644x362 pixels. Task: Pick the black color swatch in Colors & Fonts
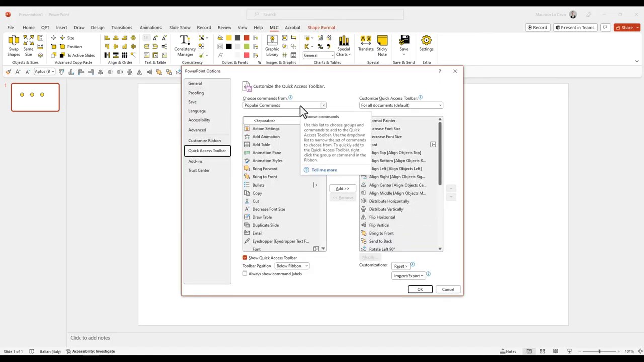pos(229,47)
